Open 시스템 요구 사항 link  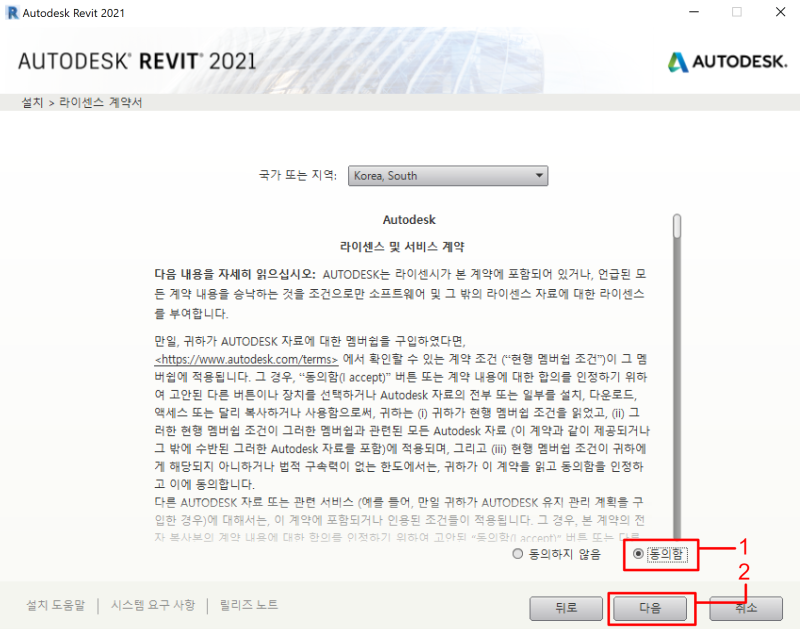point(153,605)
